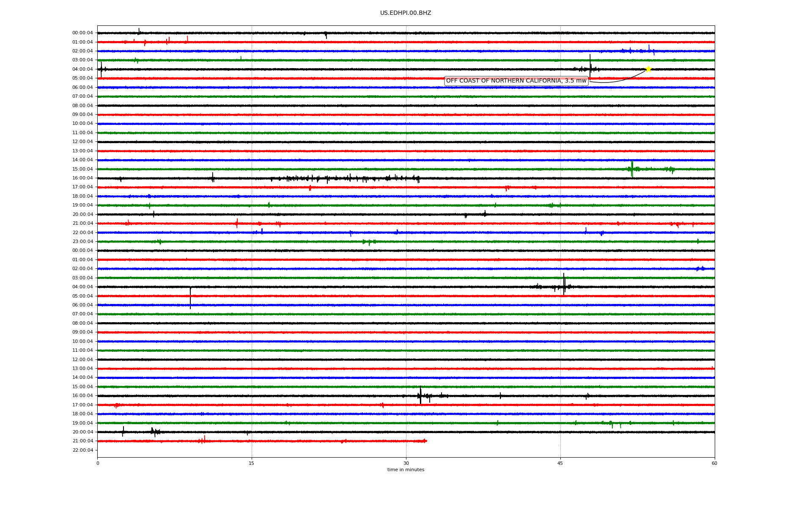Click the x-axis tick label 45
The height and width of the screenshot is (508, 812).
tap(560, 463)
